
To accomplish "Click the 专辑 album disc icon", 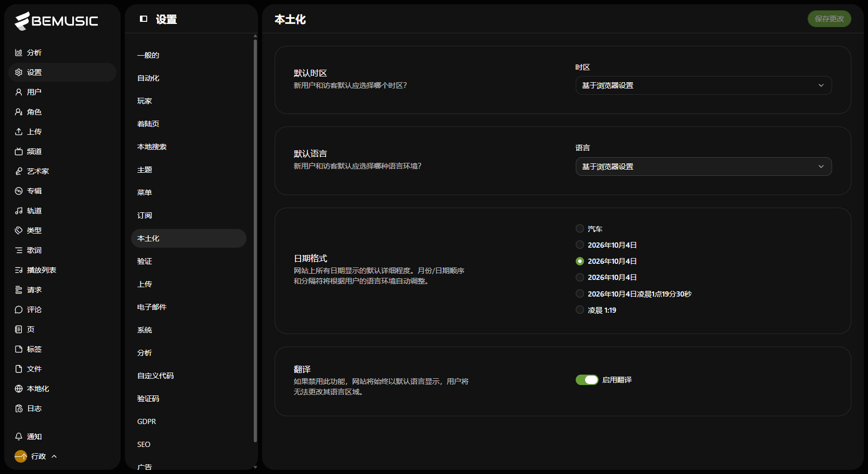I will (19, 191).
